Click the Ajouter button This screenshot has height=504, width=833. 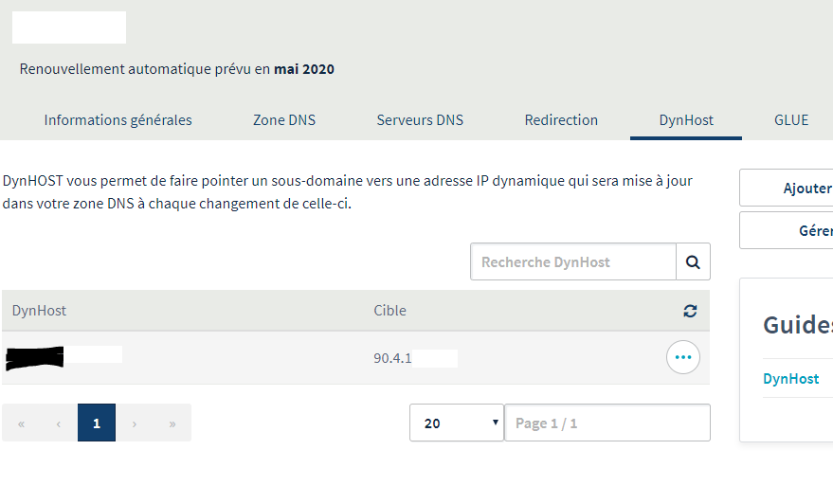[x=796, y=189]
